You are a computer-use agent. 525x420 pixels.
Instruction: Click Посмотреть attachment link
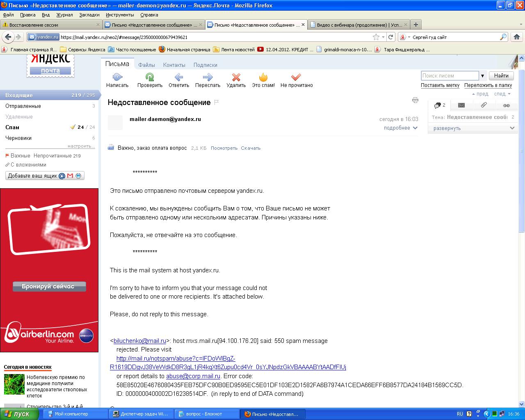pyautogui.click(x=224, y=148)
